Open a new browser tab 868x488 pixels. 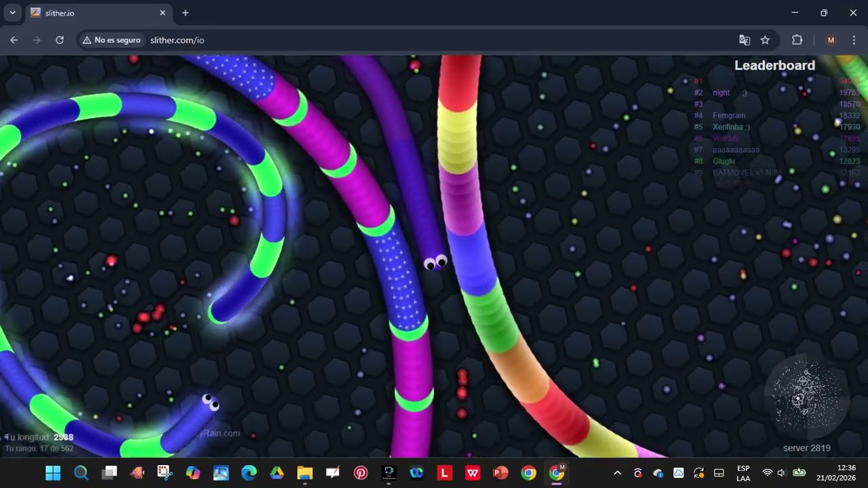point(185,13)
